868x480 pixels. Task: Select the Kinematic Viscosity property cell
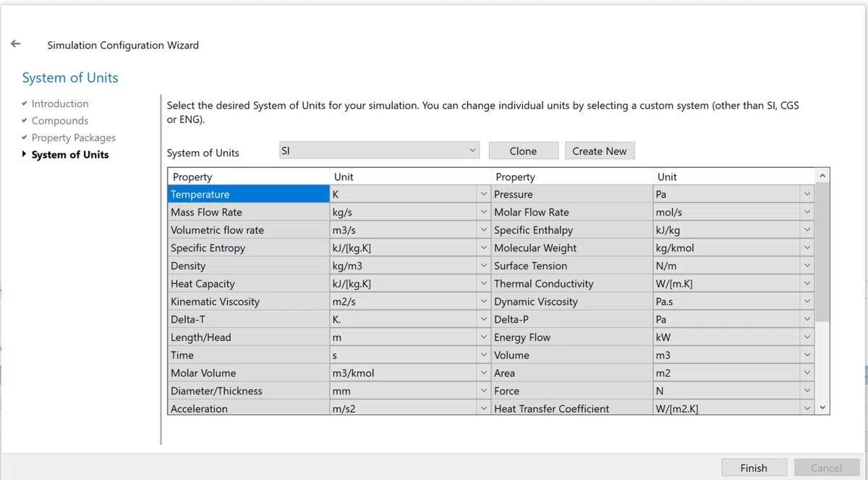pos(248,301)
